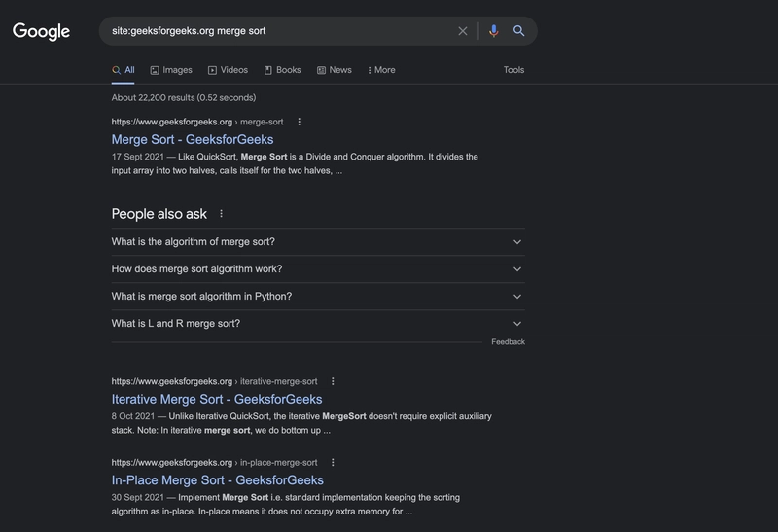Image resolution: width=778 pixels, height=532 pixels.
Task: Expand "How does merge sort algorithm work?"
Action: tap(318, 269)
